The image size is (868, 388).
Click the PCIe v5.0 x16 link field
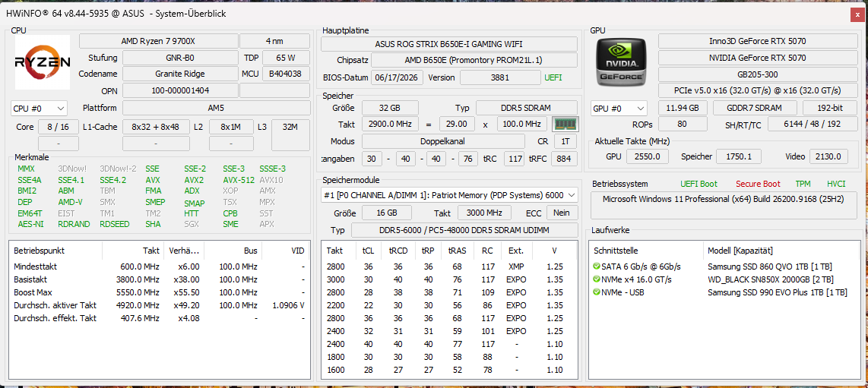coord(757,90)
